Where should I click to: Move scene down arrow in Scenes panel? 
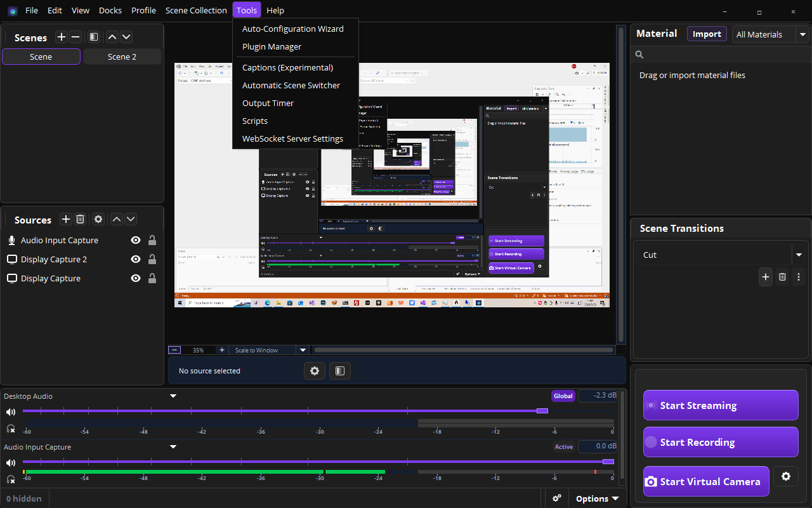(126, 37)
